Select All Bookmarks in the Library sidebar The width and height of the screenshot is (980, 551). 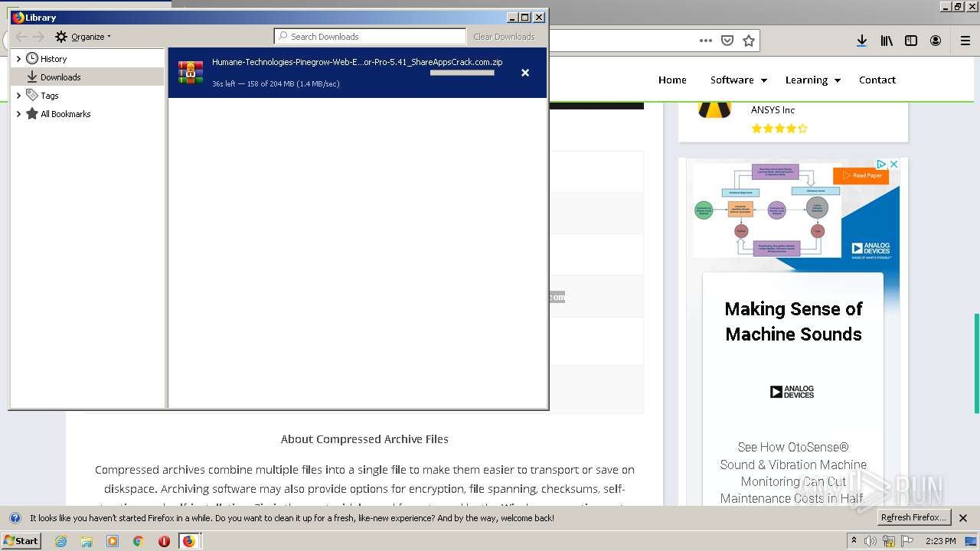click(x=66, y=114)
